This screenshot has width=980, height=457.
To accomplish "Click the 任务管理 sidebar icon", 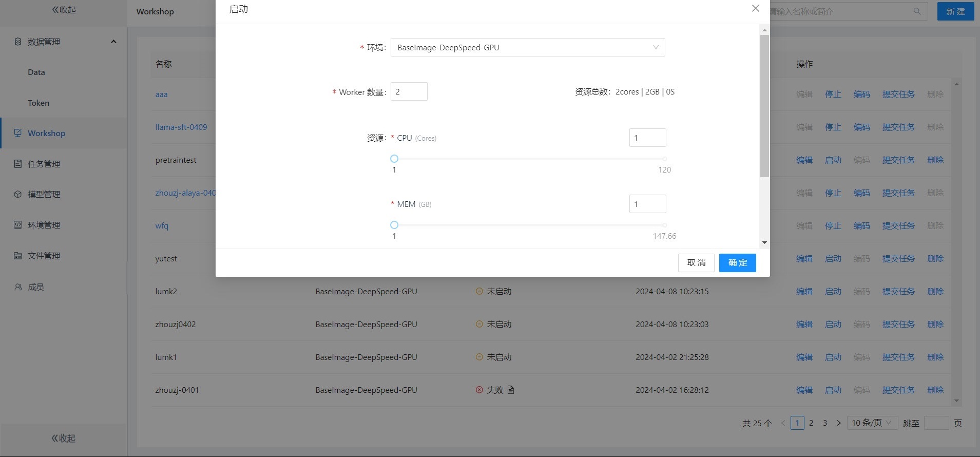I will [18, 164].
